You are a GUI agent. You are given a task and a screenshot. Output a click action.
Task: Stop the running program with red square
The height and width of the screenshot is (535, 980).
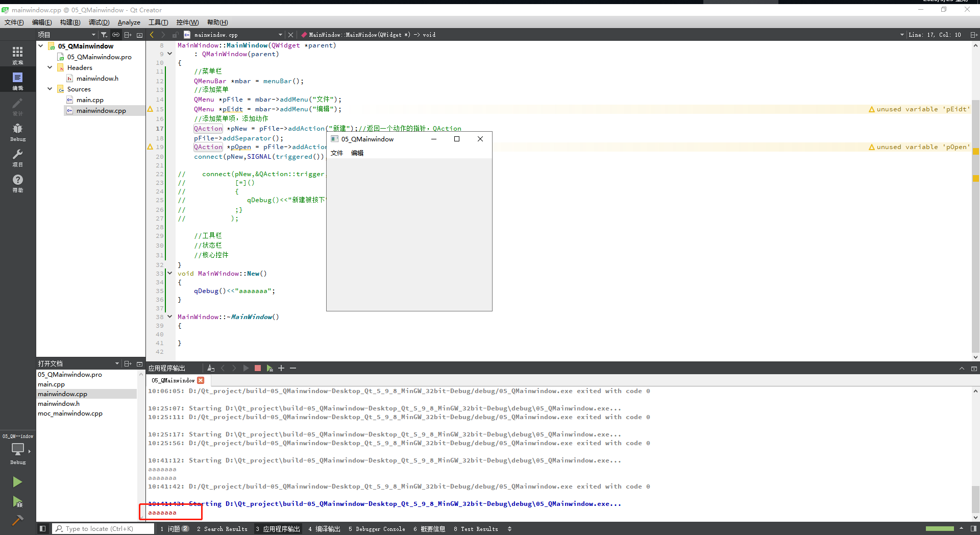click(x=258, y=368)
